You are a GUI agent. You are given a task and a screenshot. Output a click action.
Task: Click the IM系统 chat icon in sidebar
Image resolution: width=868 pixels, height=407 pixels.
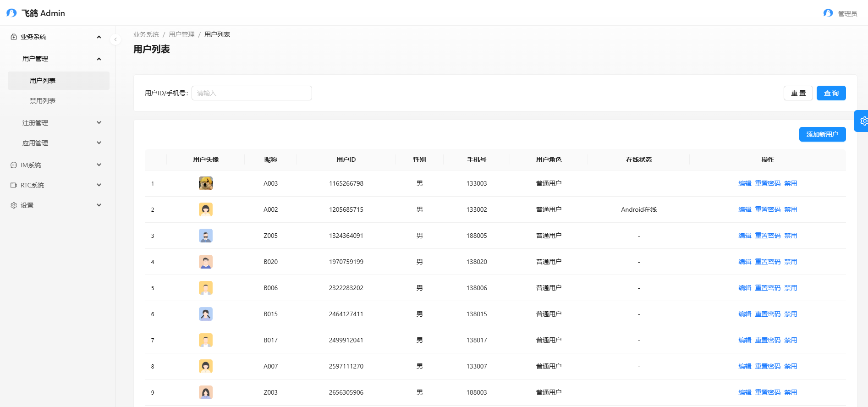point(14,165)
